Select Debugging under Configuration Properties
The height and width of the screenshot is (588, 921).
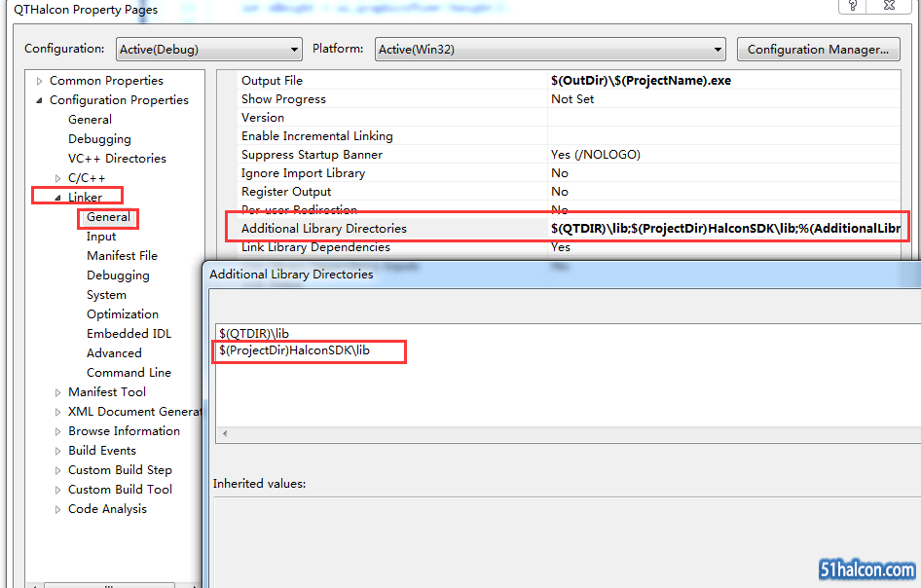pyautogui.click(x=99, y=139)
